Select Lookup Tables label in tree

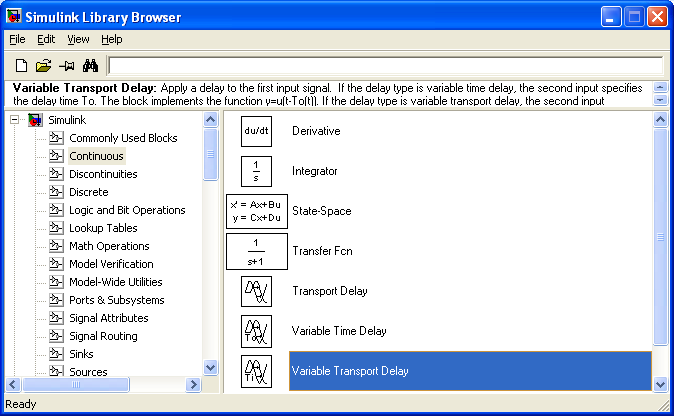click(103, 228)
